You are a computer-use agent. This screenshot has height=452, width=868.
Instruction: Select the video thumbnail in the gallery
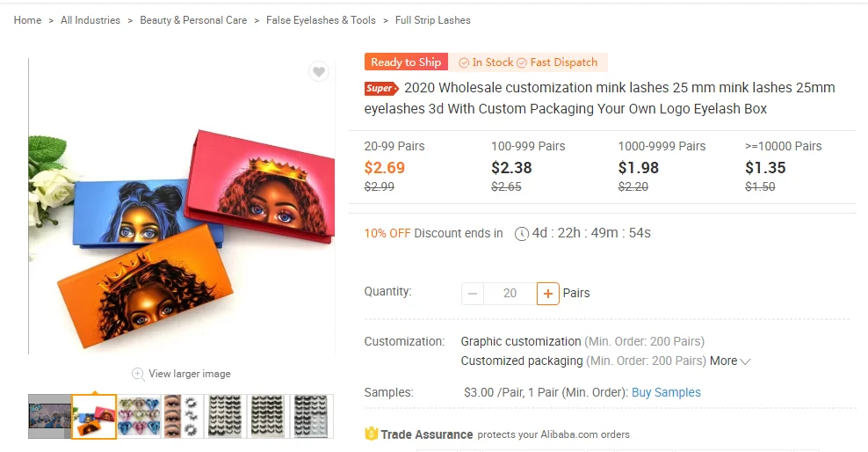point(49,416)
